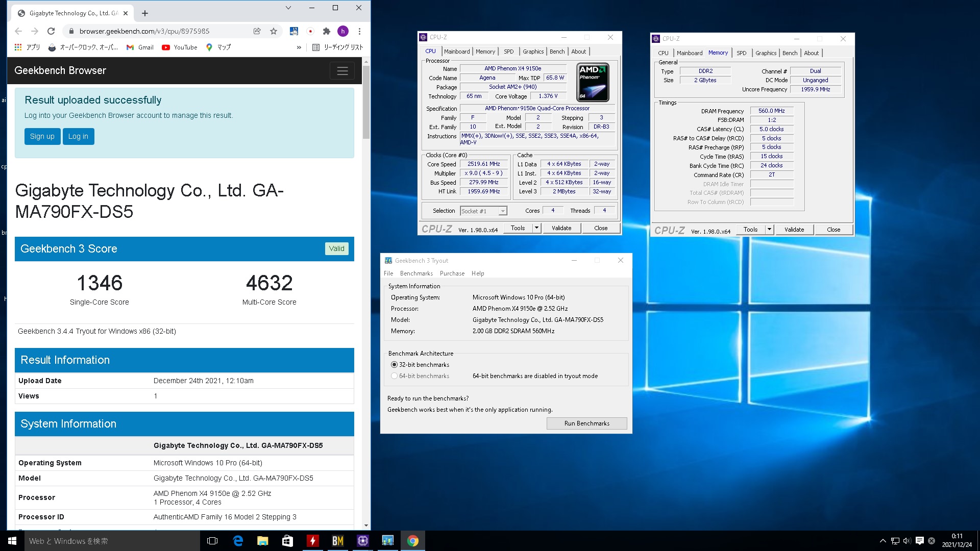980x551 pixels.
Task: Click the browser back arrow
Action: pyautogui.click(x=18, y=31)
